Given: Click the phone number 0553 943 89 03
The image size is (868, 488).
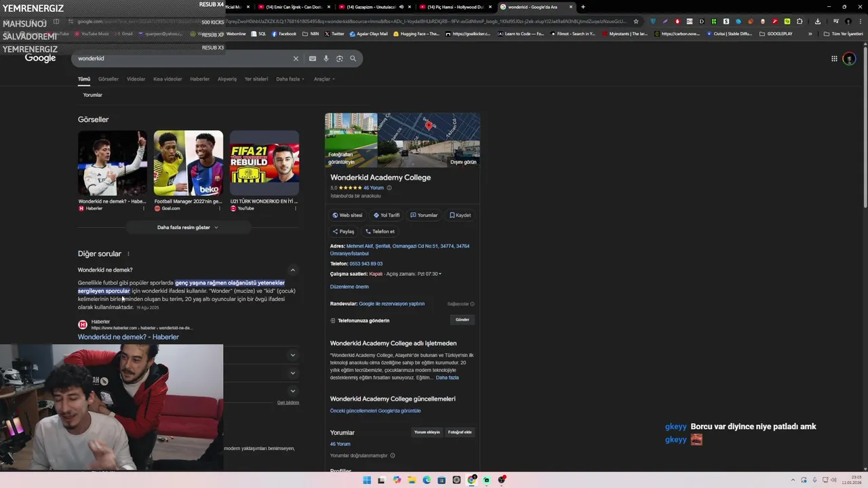Looking at the screenshot, I should (x=366, y=264).
